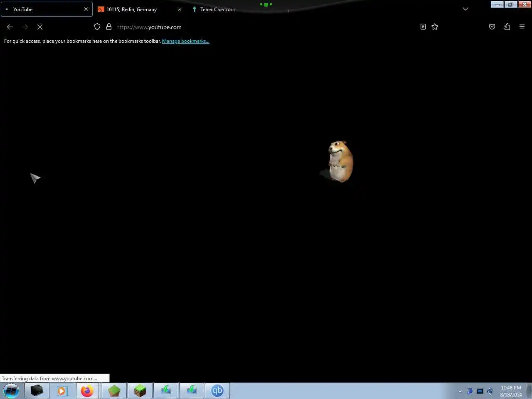Viewport: 532px width, 399px height.
Task: Open tracking protection shield icon
Action: (97, 27)
